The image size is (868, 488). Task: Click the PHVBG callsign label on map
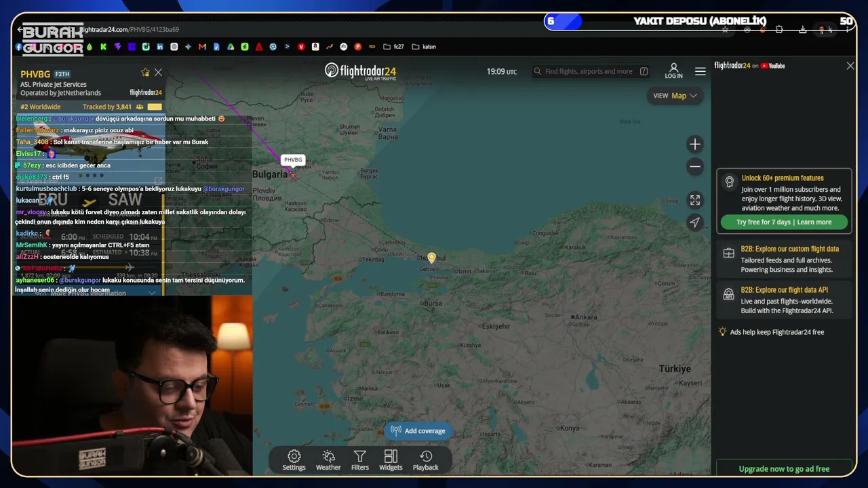coord(293,160)
